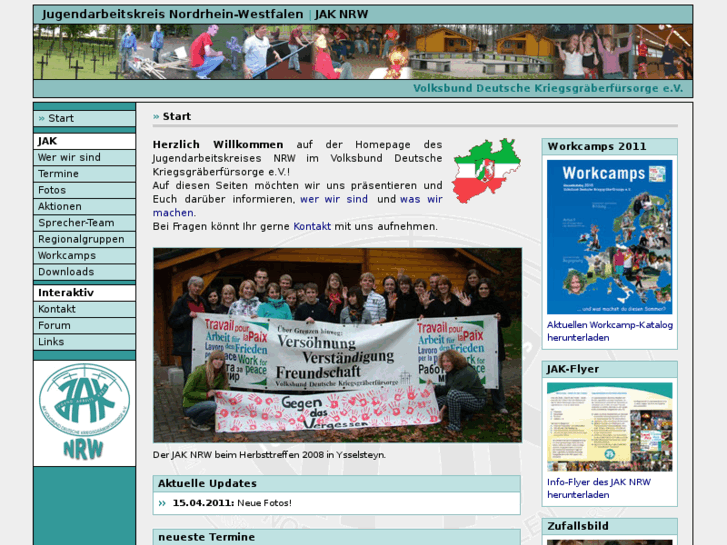The height and width of the screenshot is (545, 727).
Task: Click the 'neueste Termine' heading
Action: tap(206, 537)
